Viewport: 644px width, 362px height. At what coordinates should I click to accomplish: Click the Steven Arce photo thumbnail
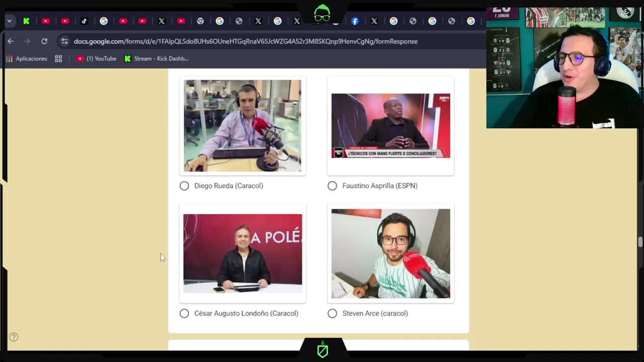pyautogui.click(x=391, y=253)
